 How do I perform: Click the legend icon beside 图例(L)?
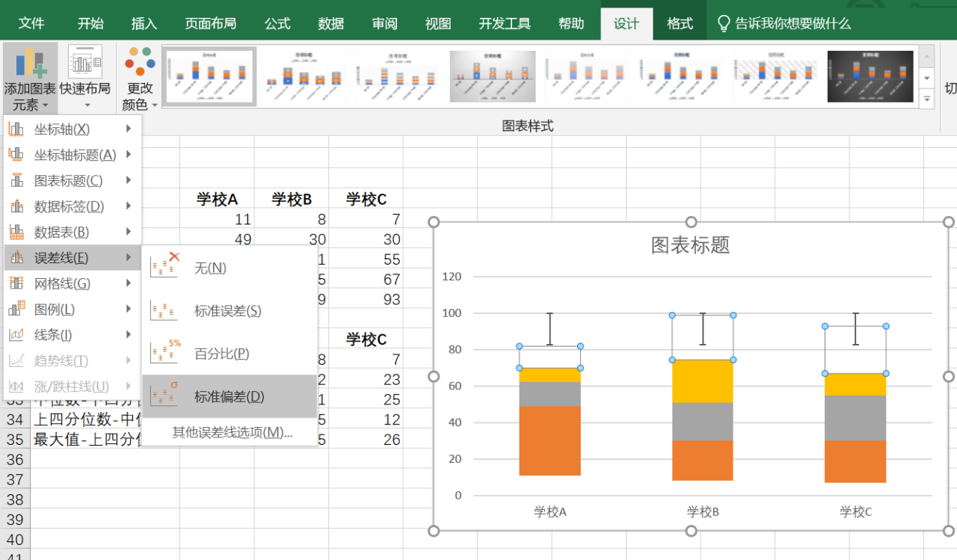pyautogui.click(x=16, y=309)
